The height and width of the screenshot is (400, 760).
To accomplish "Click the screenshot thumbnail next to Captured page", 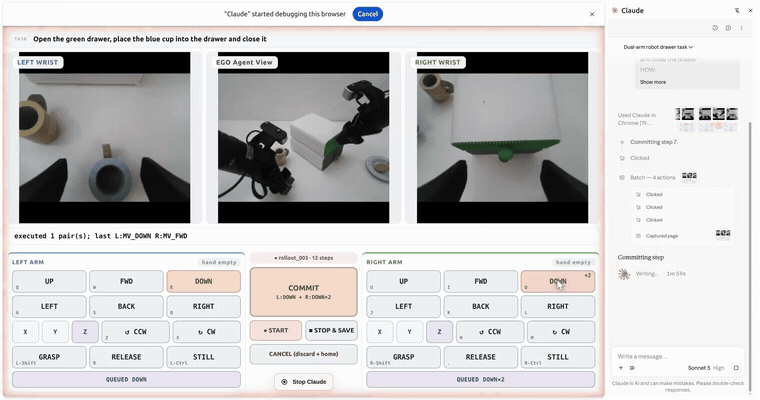I will tap(723, 235).
